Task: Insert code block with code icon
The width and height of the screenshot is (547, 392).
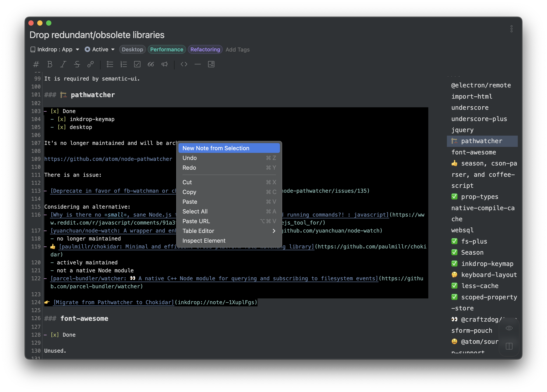Action: (x=184, y=64)
